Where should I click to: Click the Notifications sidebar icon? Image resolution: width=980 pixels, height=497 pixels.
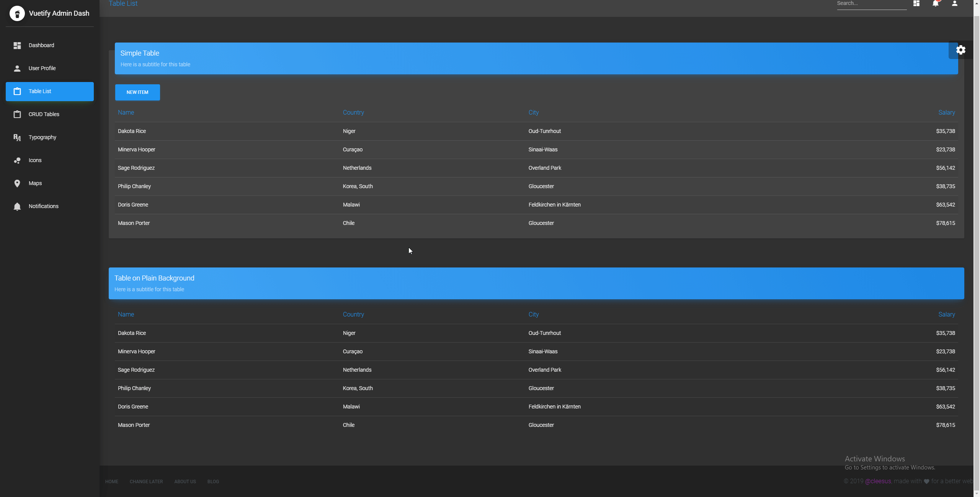click(17, 206)
